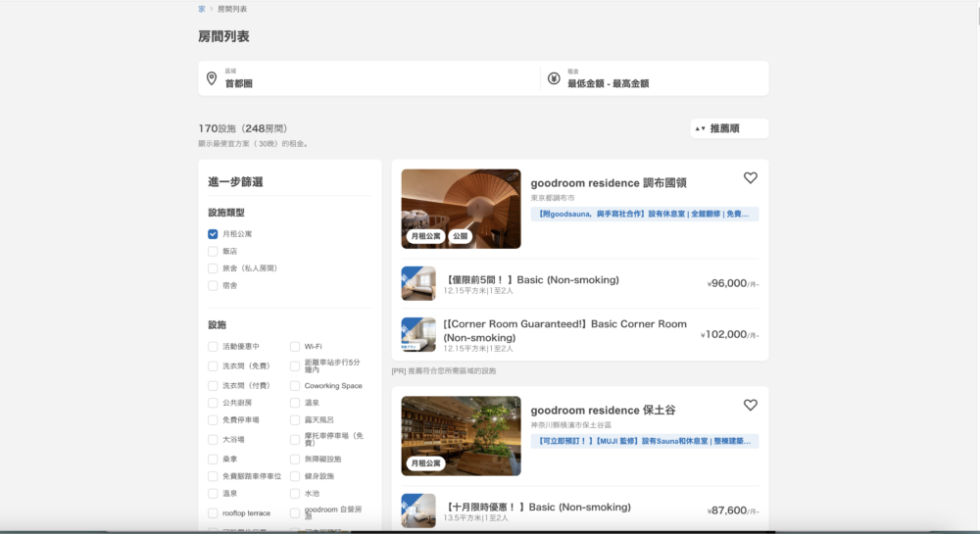Open the 推薦順 sort order dropdown

(728, 128)
